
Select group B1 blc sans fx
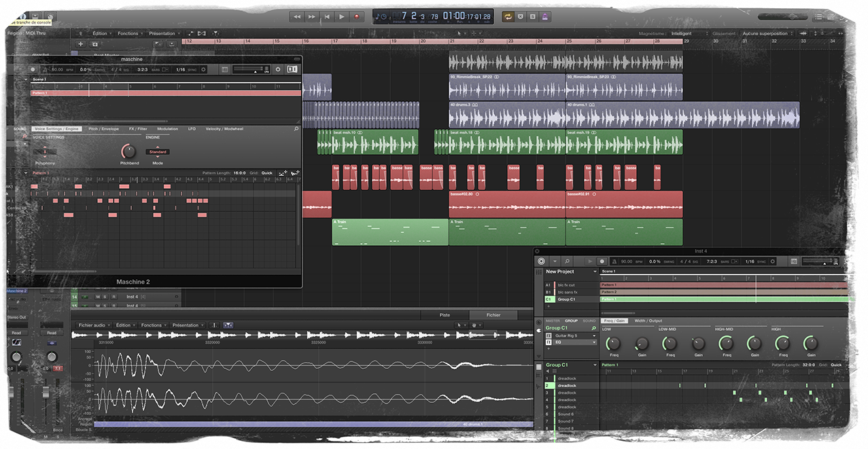click(571, 292)
